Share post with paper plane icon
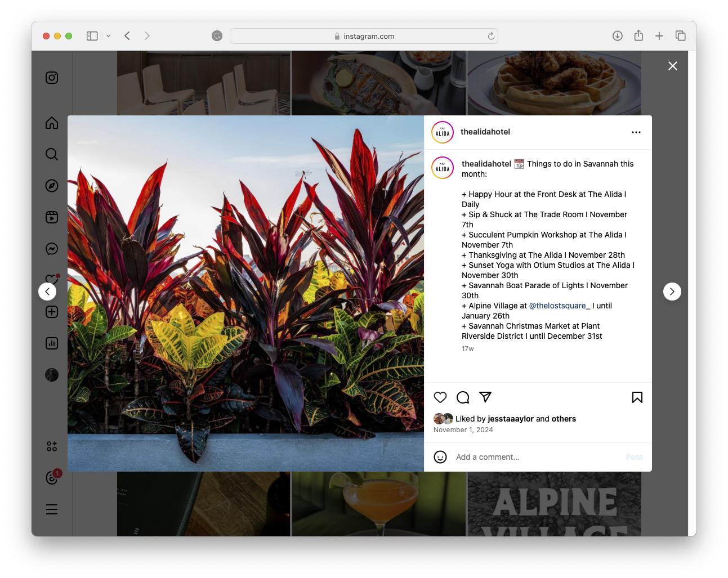Viewport: 728px width, 578px height. click(x=485, y=397)
